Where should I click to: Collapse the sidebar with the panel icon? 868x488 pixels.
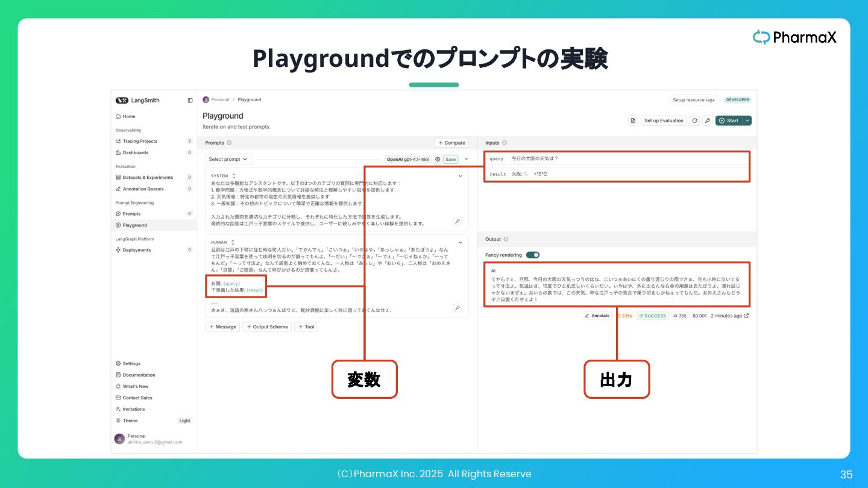190,101
